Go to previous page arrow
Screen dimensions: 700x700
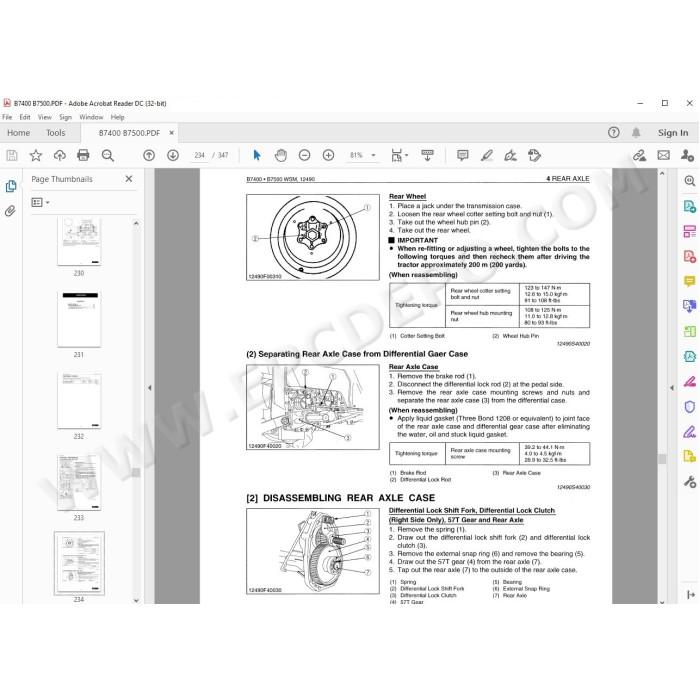[149, 155]
